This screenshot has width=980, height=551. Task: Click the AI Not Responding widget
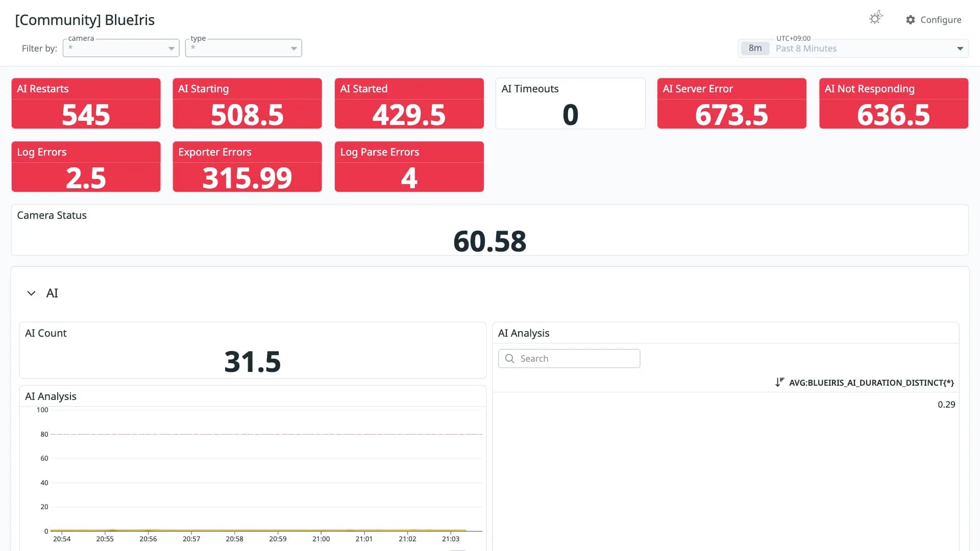894,104
